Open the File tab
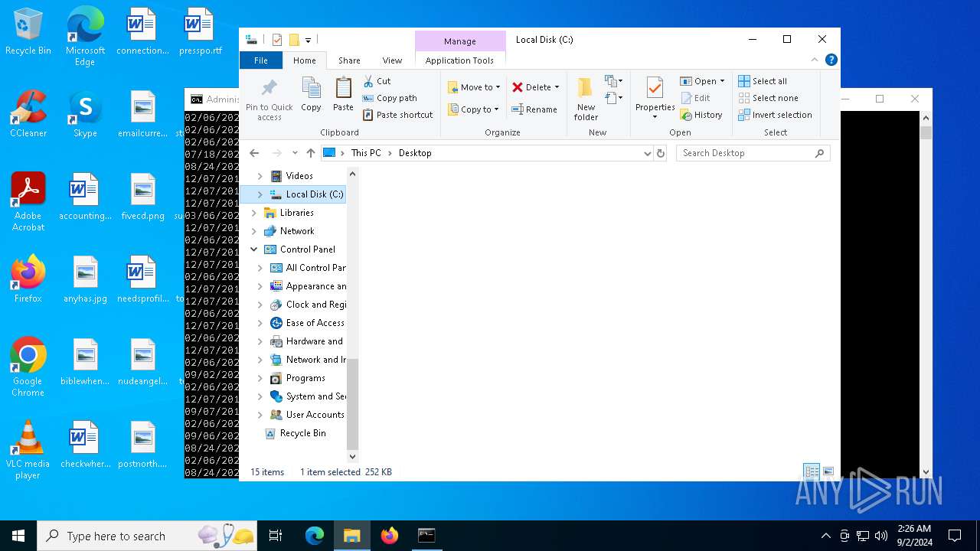Image resolution: width=980 pixels, height=551 pixels. click(x=261, y=60)
